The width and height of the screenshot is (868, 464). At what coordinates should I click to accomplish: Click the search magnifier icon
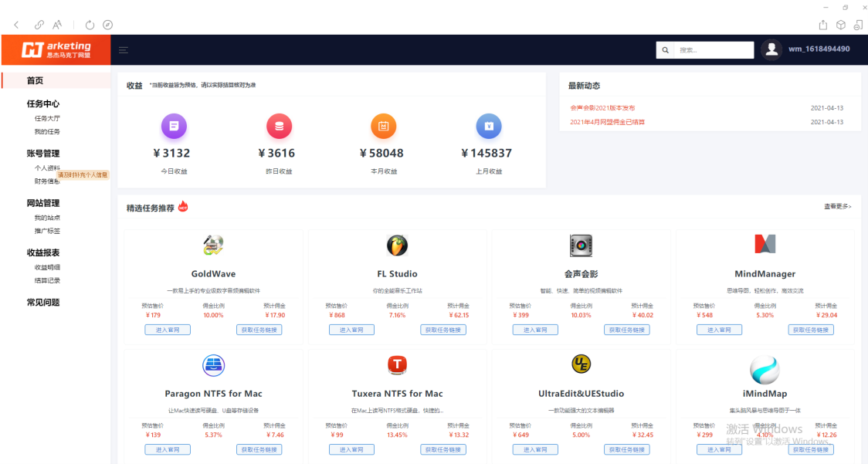tap(665, 49)
